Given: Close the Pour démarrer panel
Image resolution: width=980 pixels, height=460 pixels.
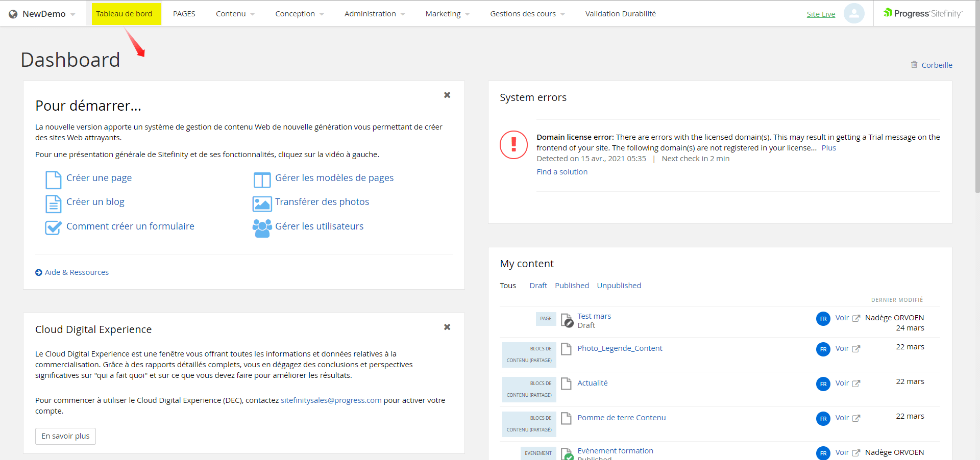Looking at the screenshot, I should (447, 95).
